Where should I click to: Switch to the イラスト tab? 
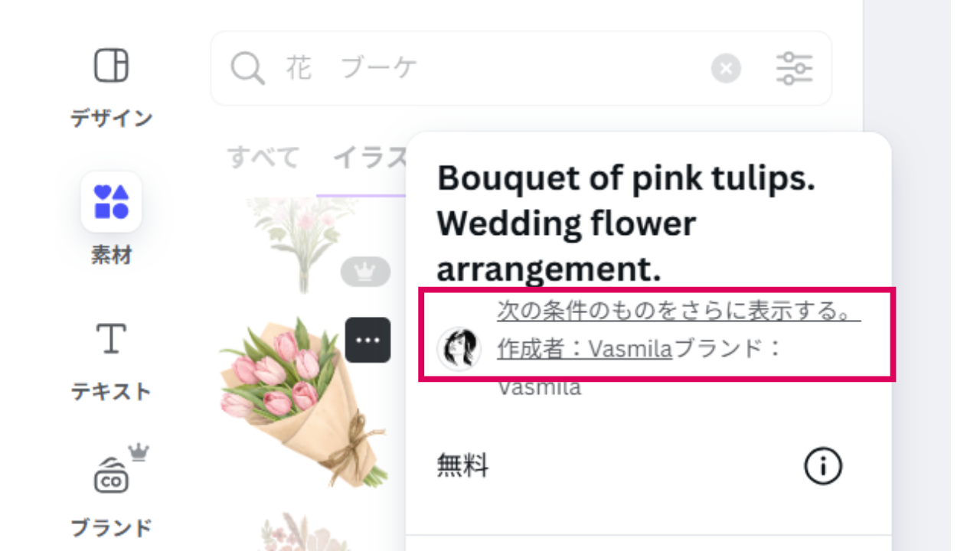(x=369, y=158)
